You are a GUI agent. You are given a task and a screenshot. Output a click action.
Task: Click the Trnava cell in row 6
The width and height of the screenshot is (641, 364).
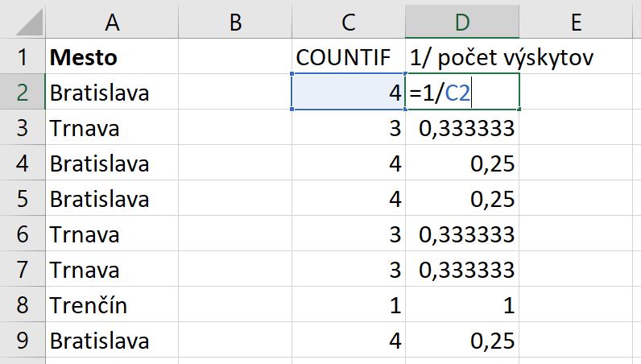click(x=112, y=234)
